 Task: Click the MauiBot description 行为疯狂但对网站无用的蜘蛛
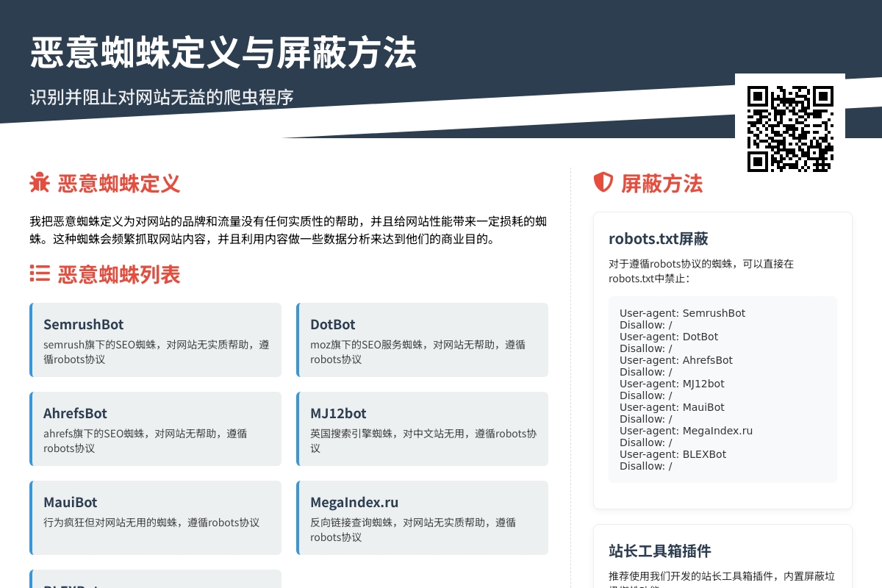point(151,523)
